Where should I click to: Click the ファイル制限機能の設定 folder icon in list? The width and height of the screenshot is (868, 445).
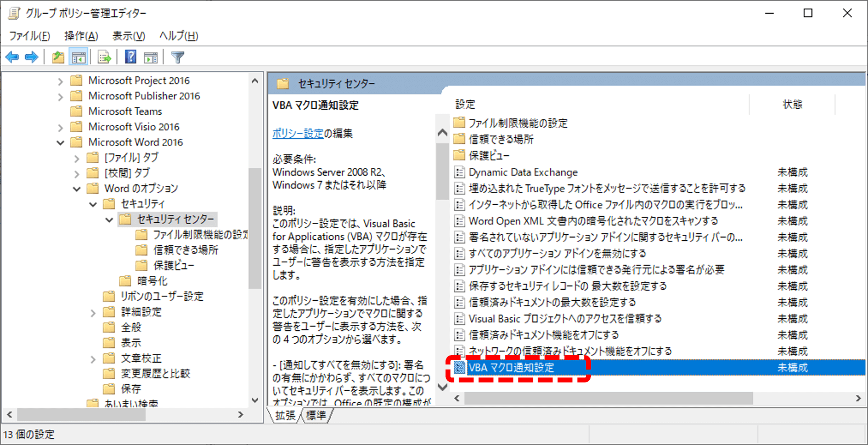coord(460,122)
